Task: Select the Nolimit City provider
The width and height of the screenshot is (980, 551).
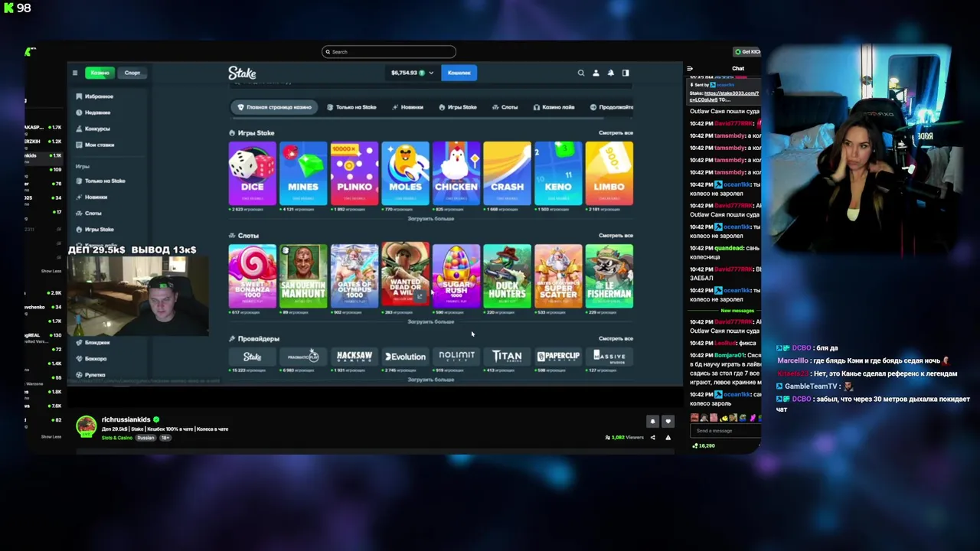Action: click(456, 357)
